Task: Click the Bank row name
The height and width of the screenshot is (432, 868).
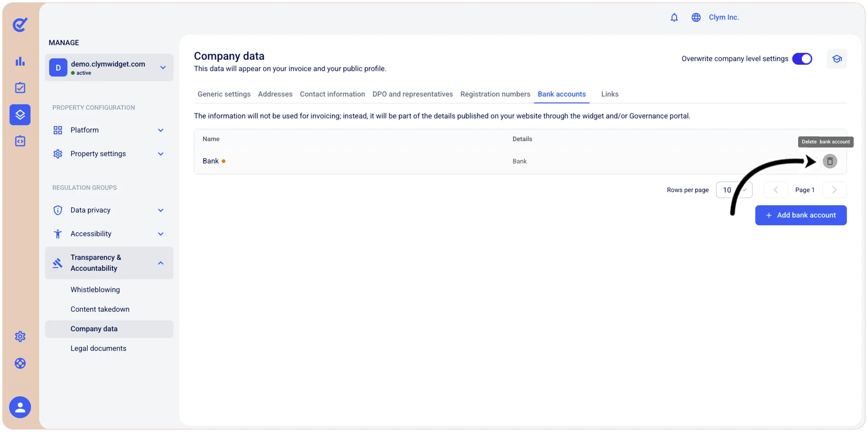Action: tap(211, 161)
